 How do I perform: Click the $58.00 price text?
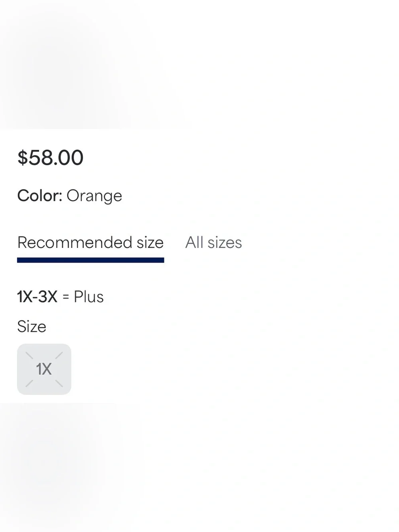click(50, 157)
